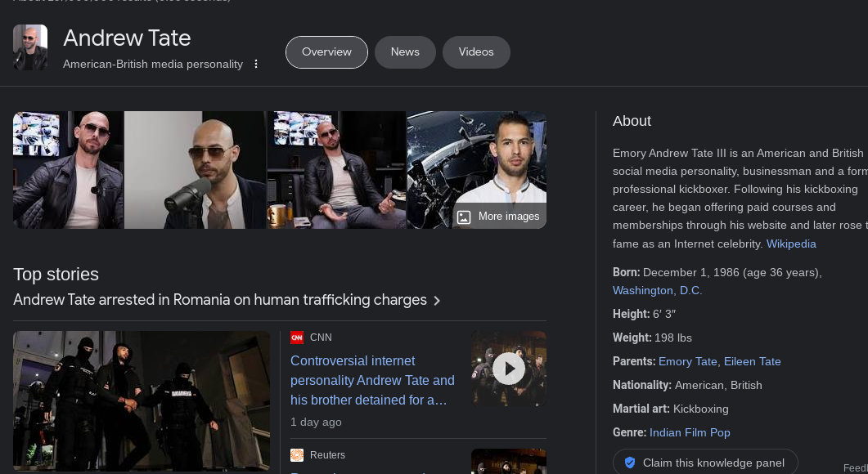868x474 pixels.
Task: Click the image icon in More images
Action: [x=464, y=217]
